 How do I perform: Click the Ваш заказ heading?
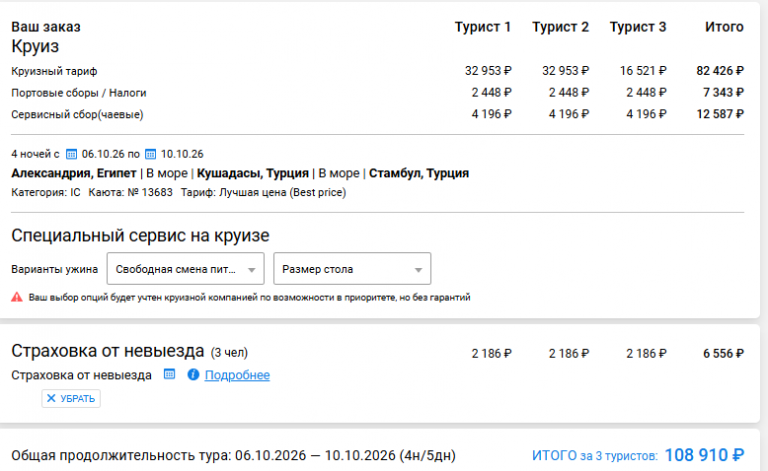point(46,27)
